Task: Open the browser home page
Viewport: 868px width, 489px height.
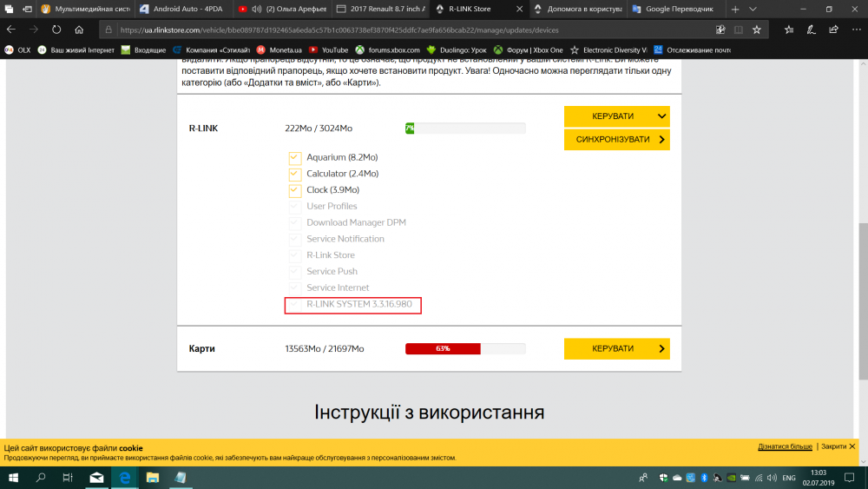Action: (x=79, y=30)
